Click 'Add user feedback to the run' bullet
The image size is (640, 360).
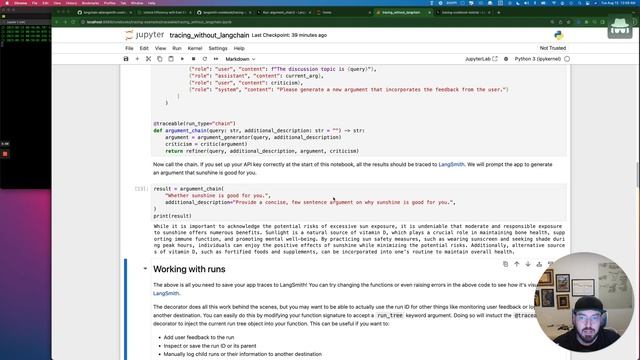coord(199,338)
